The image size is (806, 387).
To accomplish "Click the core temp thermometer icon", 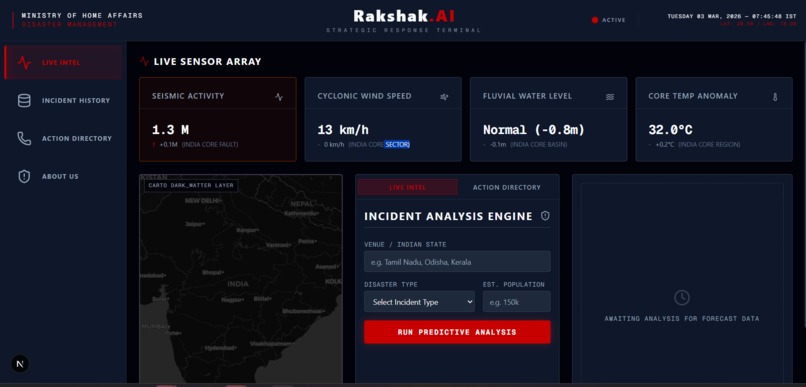I will point(775,97).
